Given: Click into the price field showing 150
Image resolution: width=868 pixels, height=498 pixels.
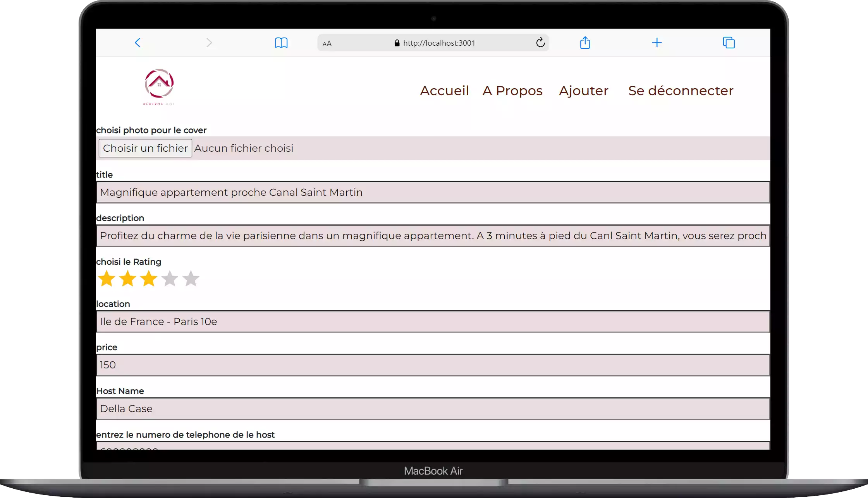Looking at the screenshot, I should [433, 365].
